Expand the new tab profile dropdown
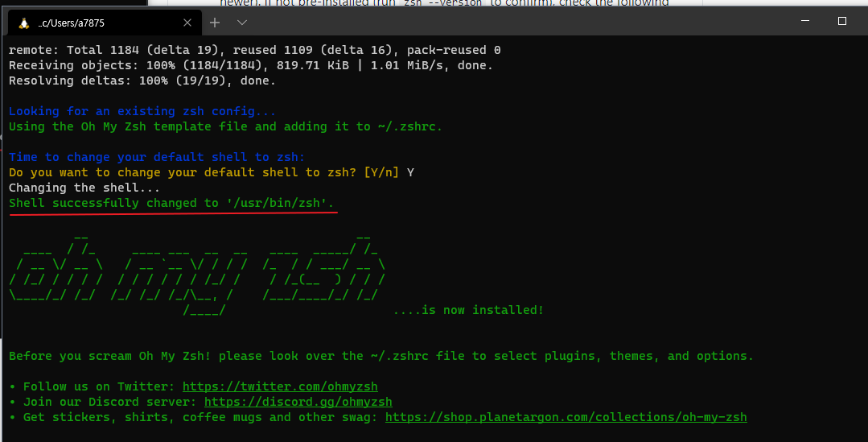868x442 pixels. [242, 23]
